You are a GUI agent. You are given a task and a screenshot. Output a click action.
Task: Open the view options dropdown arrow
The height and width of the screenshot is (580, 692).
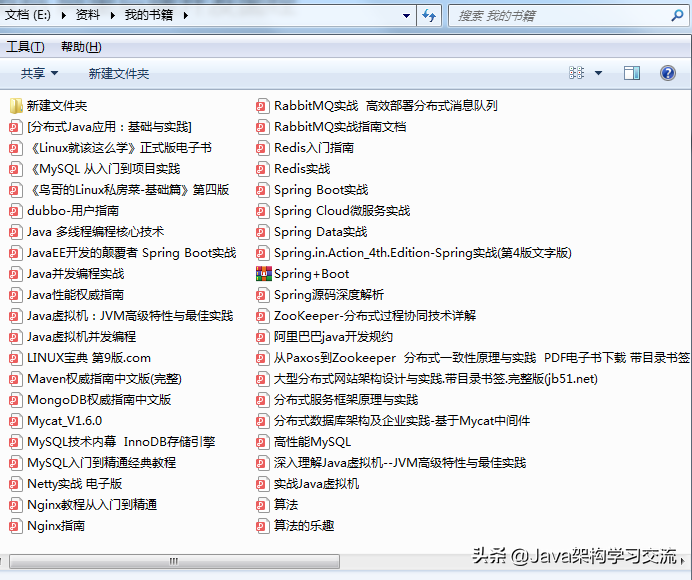tap(598, 73)
